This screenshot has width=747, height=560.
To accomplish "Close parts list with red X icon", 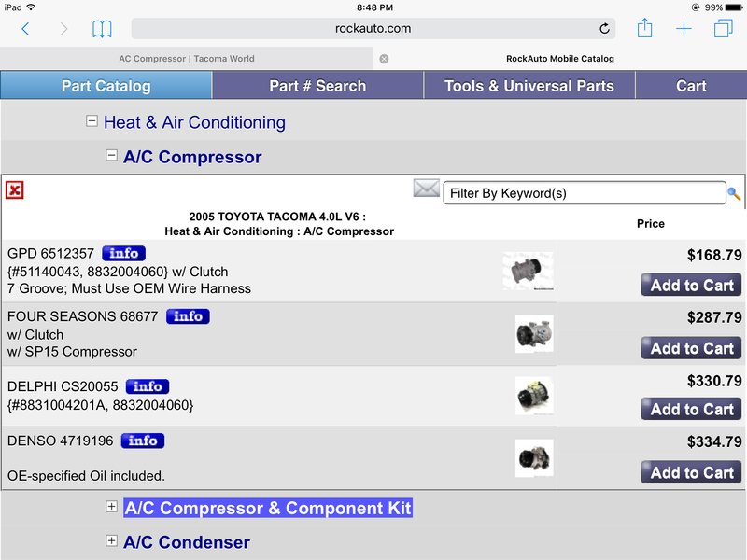I will 15,190.
